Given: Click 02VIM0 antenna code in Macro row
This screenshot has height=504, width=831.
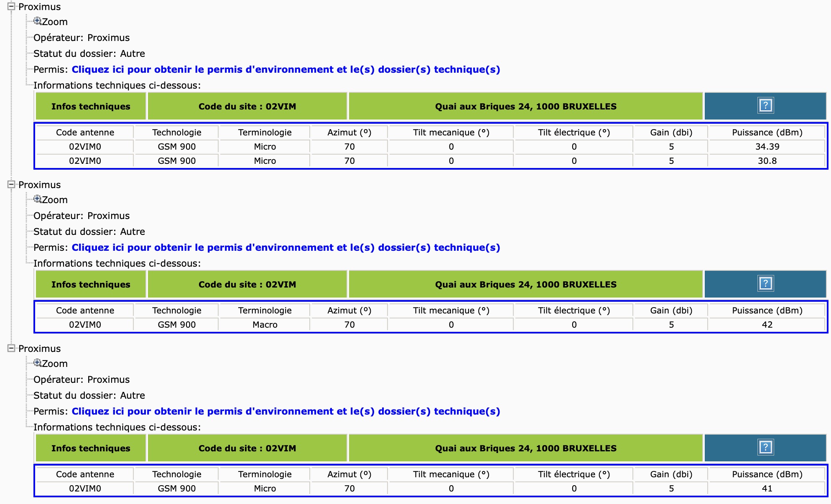Looking at the screenshot, I should click(x=85, y=325).
